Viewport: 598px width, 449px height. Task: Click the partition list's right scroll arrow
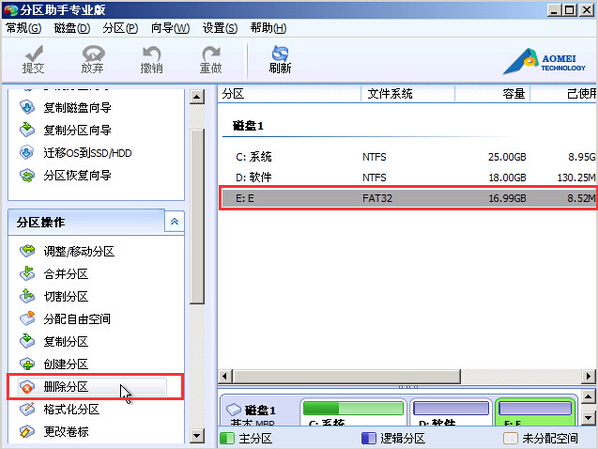(x=588, y=377)
